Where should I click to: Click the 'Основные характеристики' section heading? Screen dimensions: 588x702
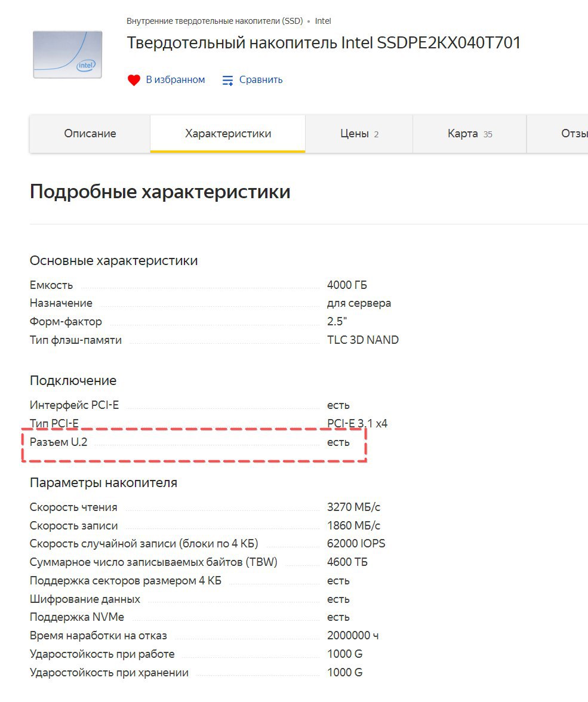(114, 260)
